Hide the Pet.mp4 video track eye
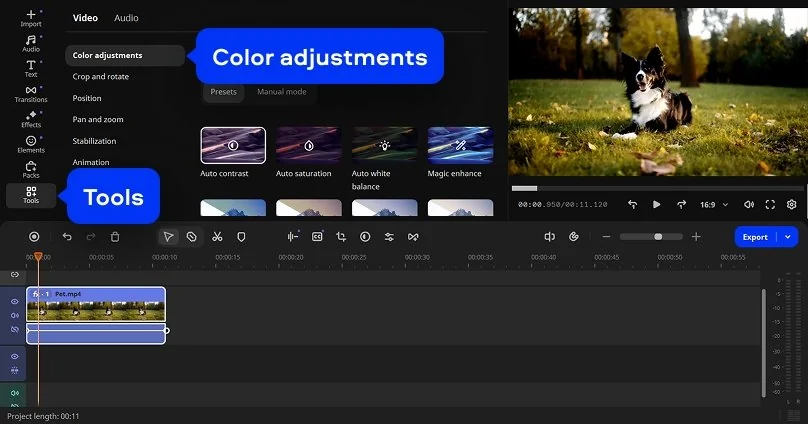This screenshot has height=424, width=808. [x=14, y=301]
